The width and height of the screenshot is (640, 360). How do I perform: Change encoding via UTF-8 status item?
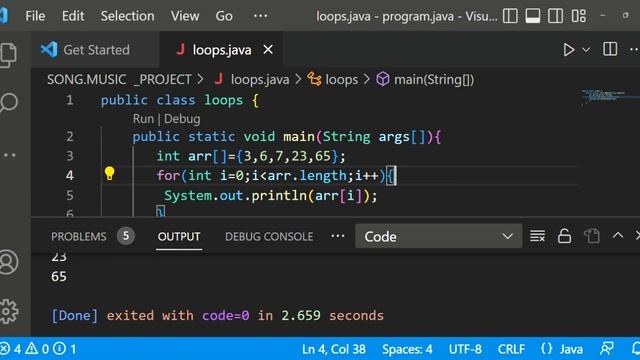point(465,349)
